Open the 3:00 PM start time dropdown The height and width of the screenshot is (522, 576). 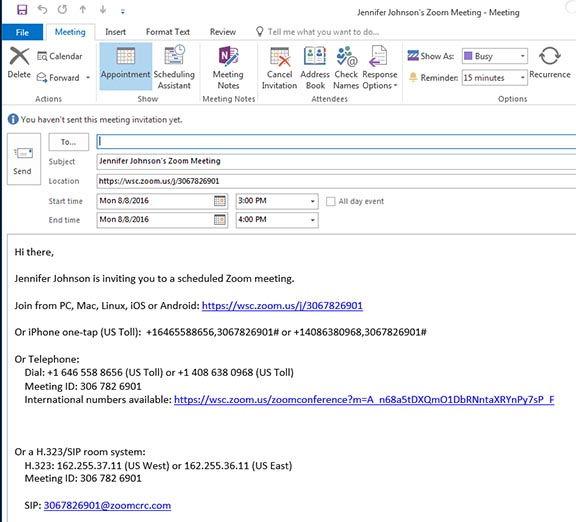click(313, 201)
